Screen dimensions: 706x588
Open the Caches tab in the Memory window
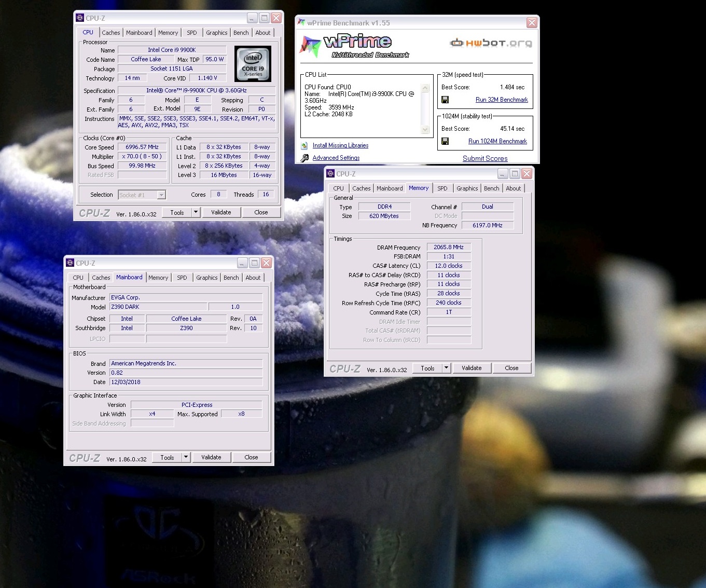click(x=362, y=188)
